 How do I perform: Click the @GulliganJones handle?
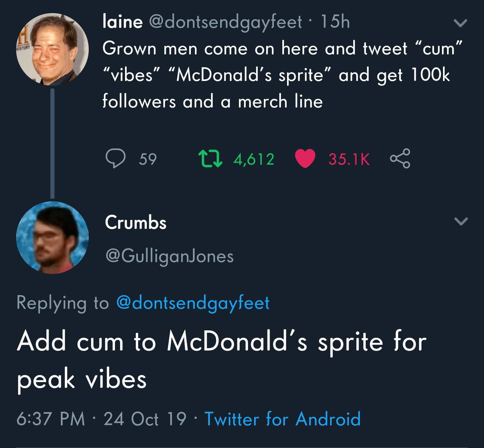(170, 256)
